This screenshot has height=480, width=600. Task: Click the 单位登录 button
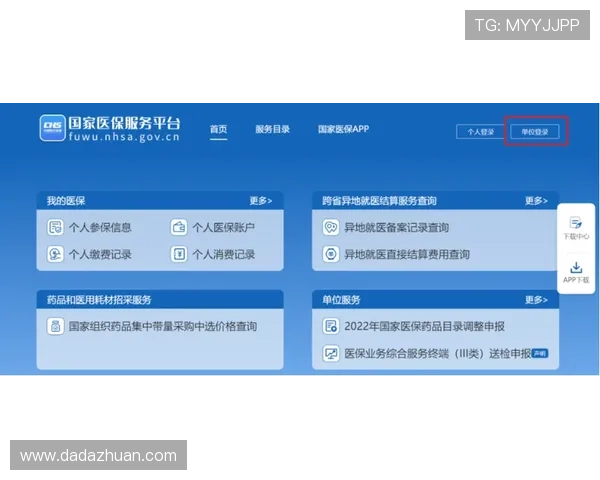(x=535, y=132)
